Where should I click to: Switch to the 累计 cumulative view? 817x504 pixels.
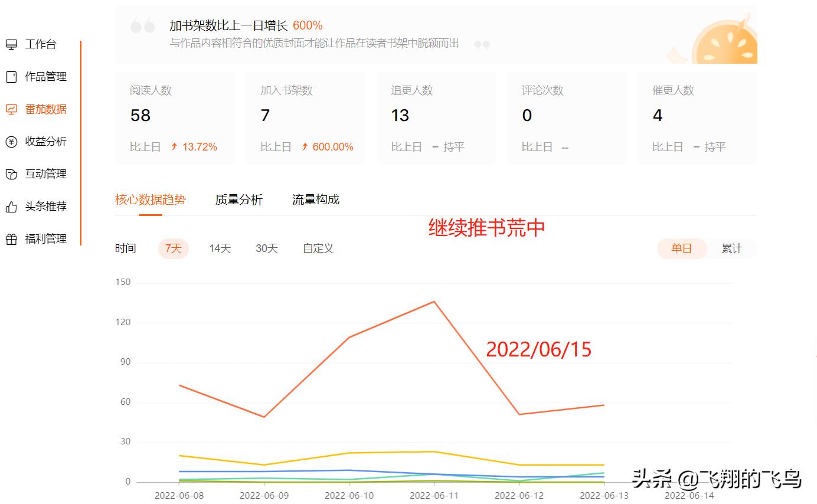pos(731,248)
